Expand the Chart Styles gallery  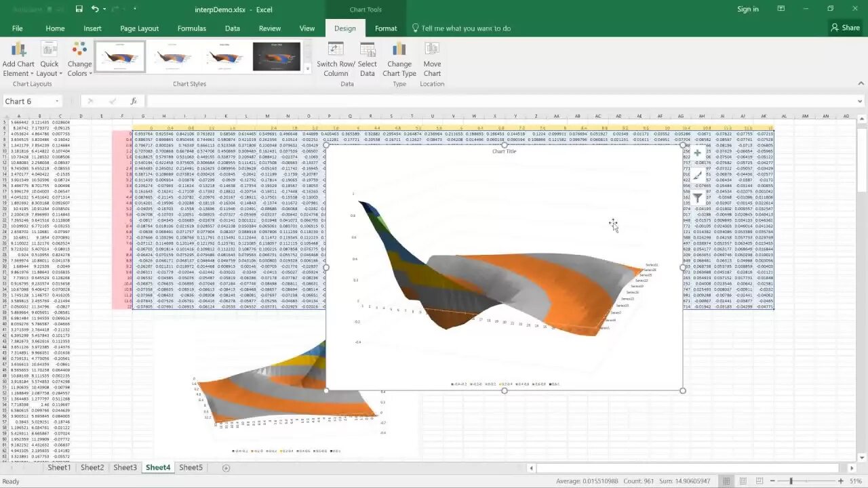coord(307,68)
